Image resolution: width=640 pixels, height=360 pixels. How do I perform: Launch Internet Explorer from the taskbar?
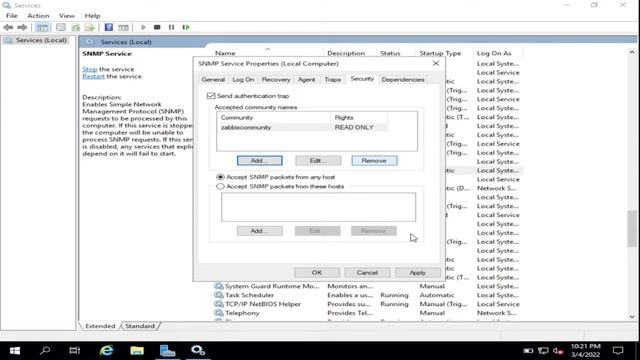pyautogui.click(x=107, y=351)
